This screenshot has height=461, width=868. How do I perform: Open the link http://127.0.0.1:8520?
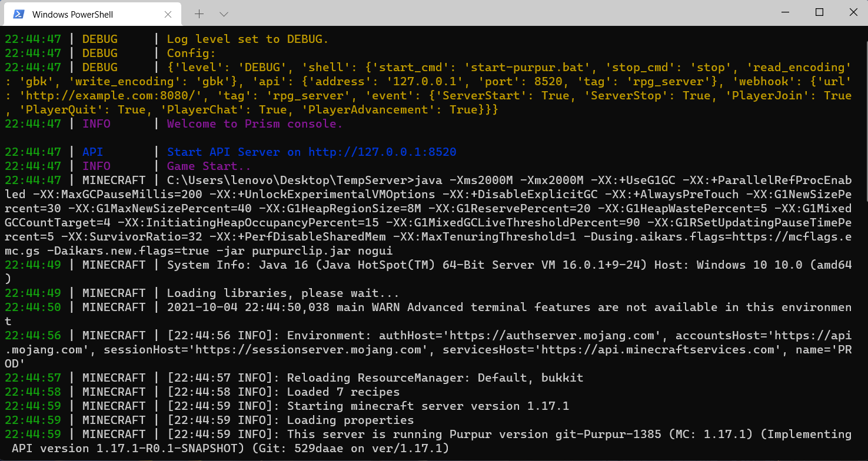pos(383,152)
